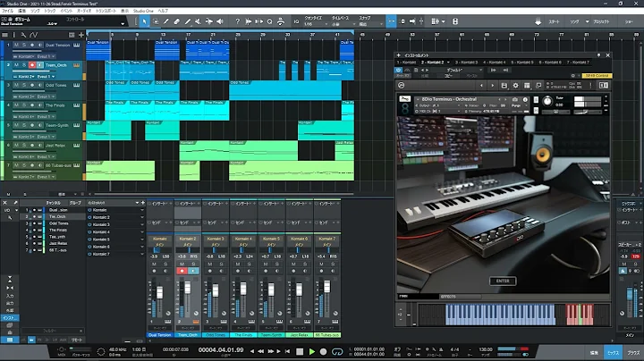
Task: Open instrument list dropdown arrow in mixer
Action: click(137, 203)
